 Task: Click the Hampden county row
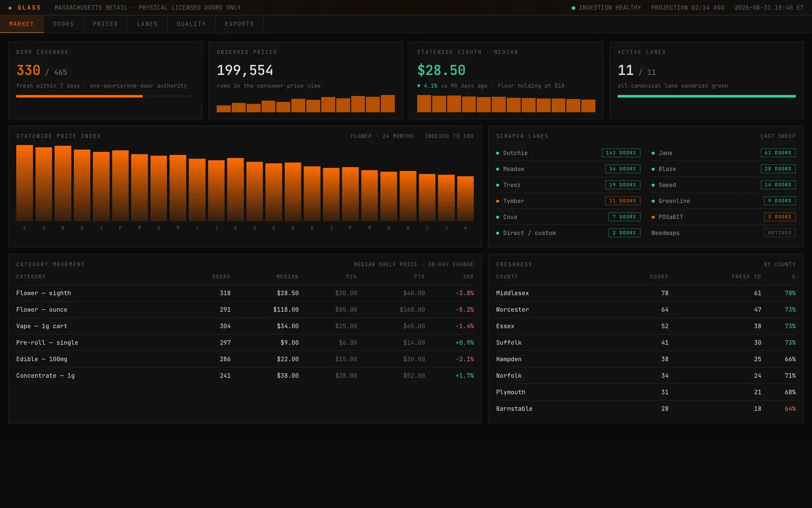tap(646, 359)
